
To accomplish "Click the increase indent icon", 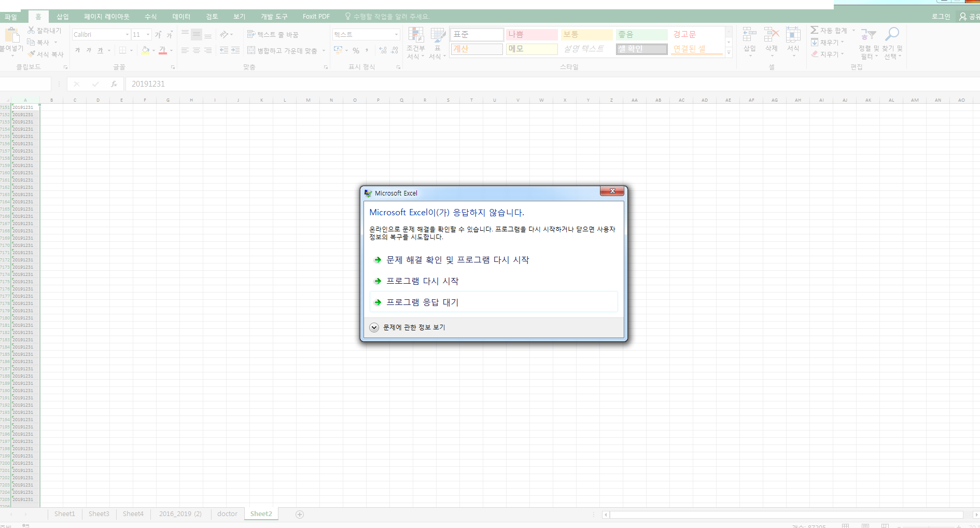I will (x=235, y=50).
